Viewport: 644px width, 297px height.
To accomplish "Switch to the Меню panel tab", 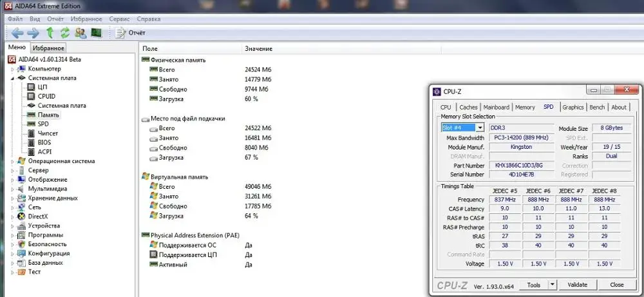I will click(x=17, y=48).
